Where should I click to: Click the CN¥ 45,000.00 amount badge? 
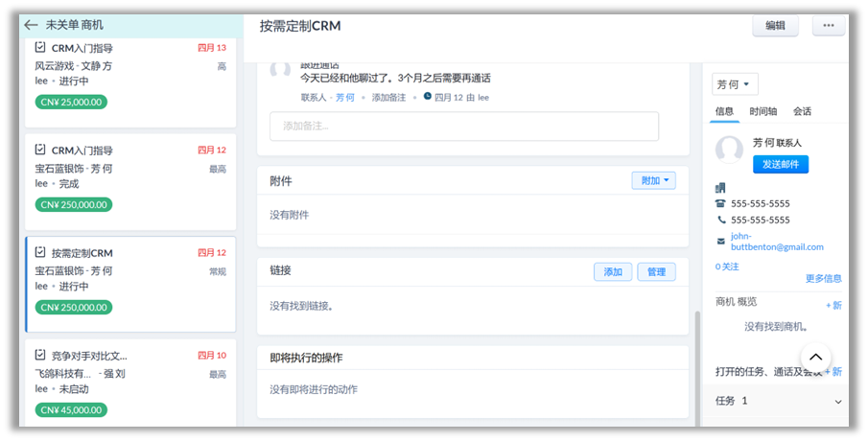[71, 409]
